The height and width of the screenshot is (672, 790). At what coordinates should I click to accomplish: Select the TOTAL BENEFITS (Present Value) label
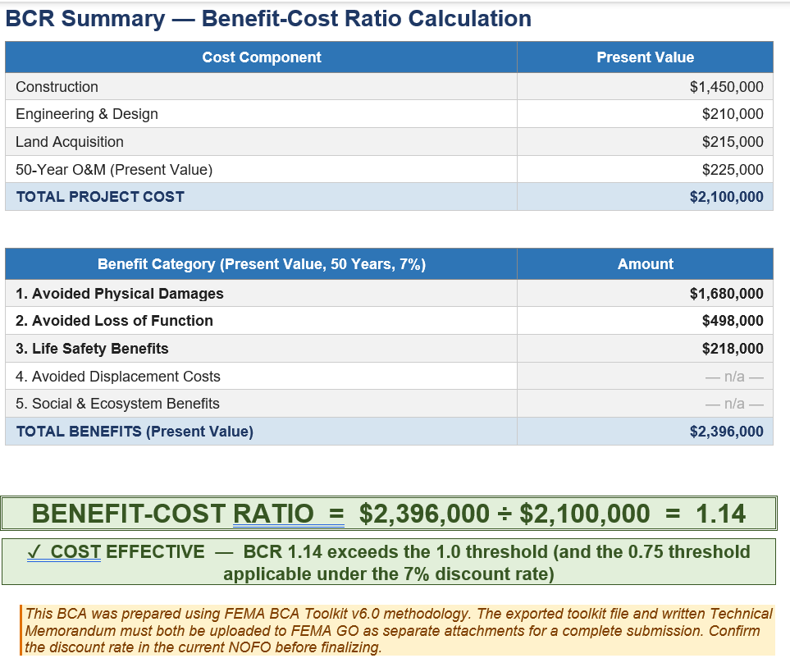pyautogui.click(x=135, y=432)
